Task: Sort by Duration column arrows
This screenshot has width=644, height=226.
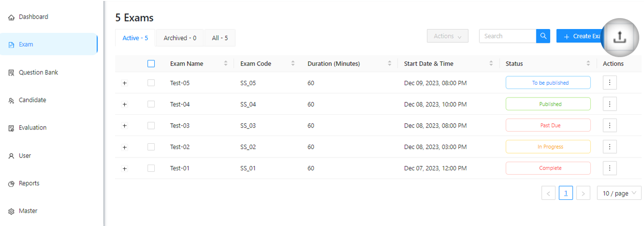Action: click(x=389, y=64)
